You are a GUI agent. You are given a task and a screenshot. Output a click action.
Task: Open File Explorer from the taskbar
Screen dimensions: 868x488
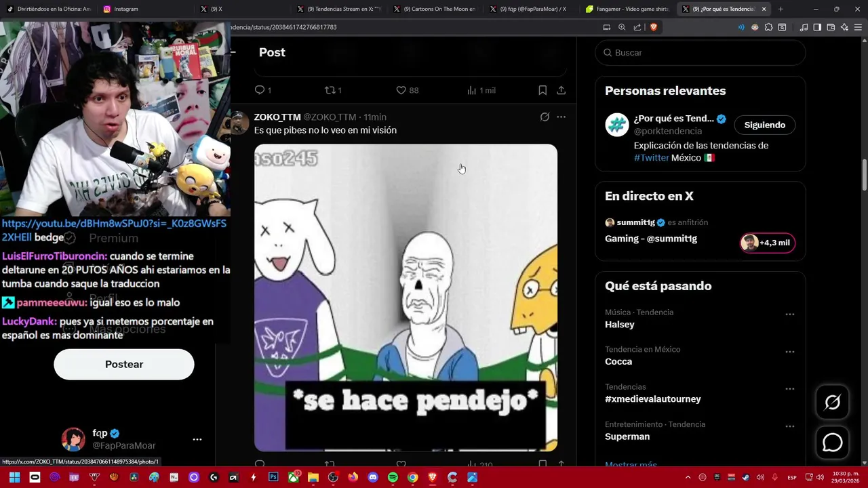point(313,477)
